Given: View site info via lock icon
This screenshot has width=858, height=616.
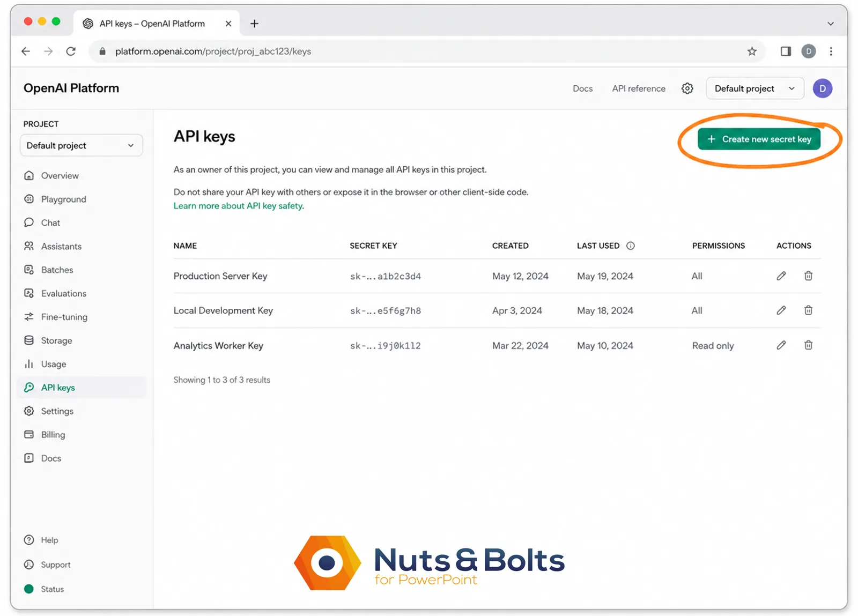Looking at the screenshot, I should (103, 51).
